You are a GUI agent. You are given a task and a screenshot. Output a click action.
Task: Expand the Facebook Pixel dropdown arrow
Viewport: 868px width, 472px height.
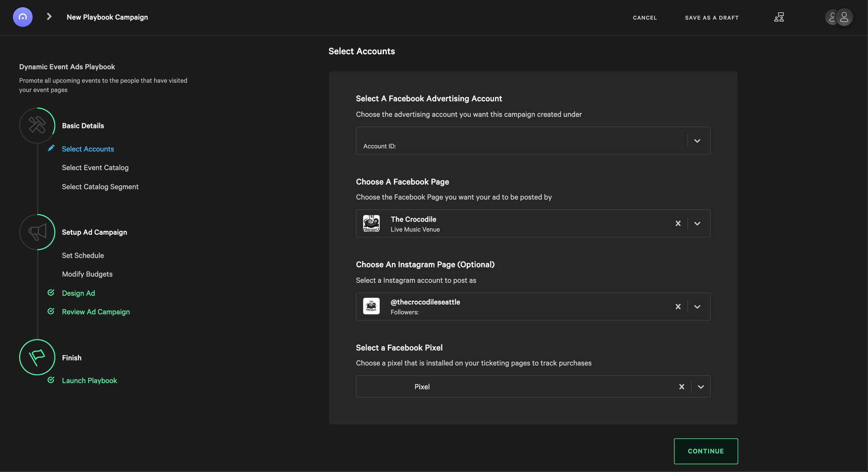tap(701, 387)
